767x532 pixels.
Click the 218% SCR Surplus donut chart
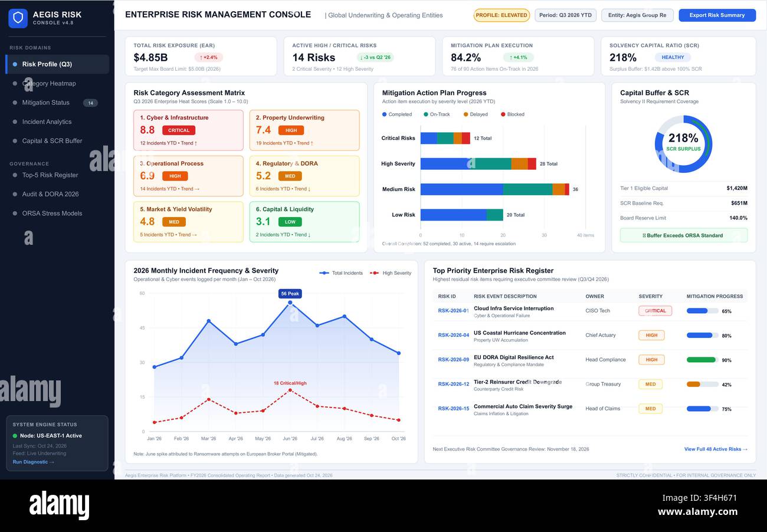pos(683,144)
